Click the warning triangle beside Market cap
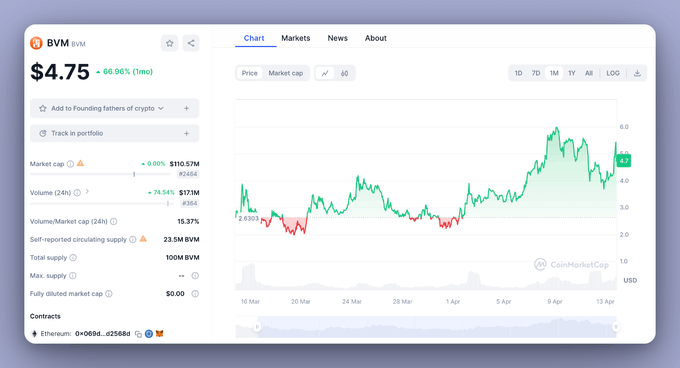The image size is (680, 368). point(80,163)
